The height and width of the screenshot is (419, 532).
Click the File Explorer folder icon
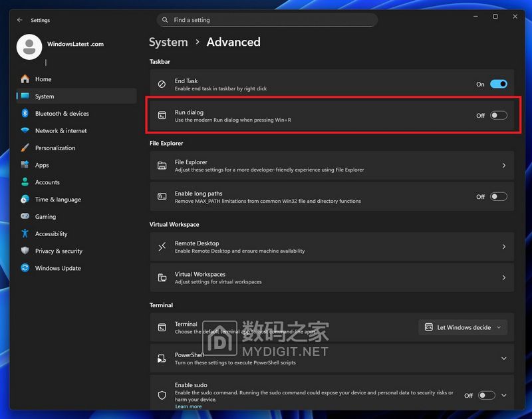(x=162, y=165)
